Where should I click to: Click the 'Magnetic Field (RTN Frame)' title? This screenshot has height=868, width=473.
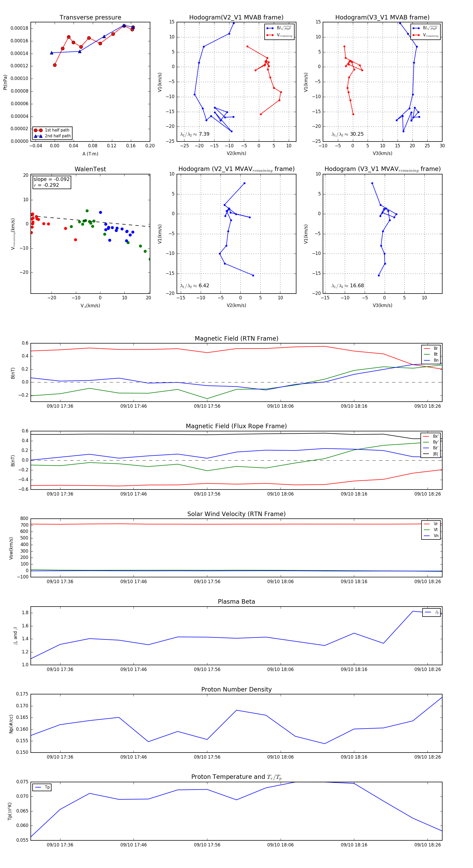click(x=236, y=339)
